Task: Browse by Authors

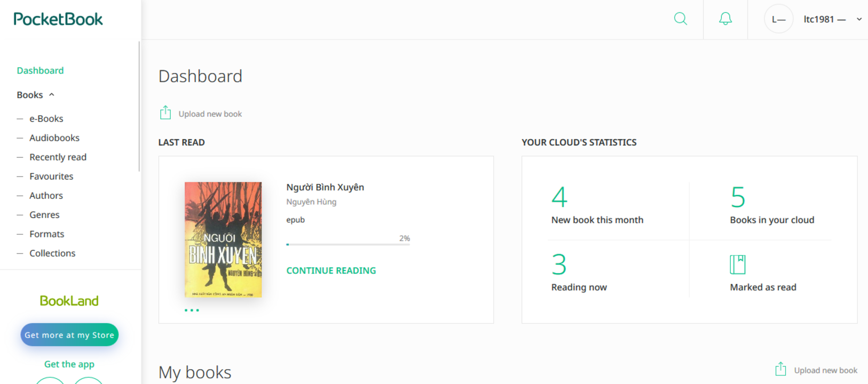Action: coord(46,195)
